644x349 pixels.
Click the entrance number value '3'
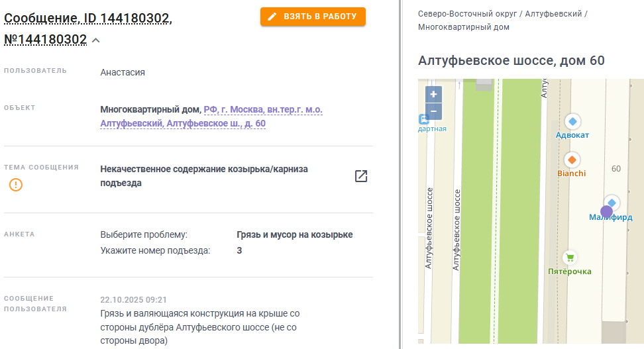tap(239, 250)
